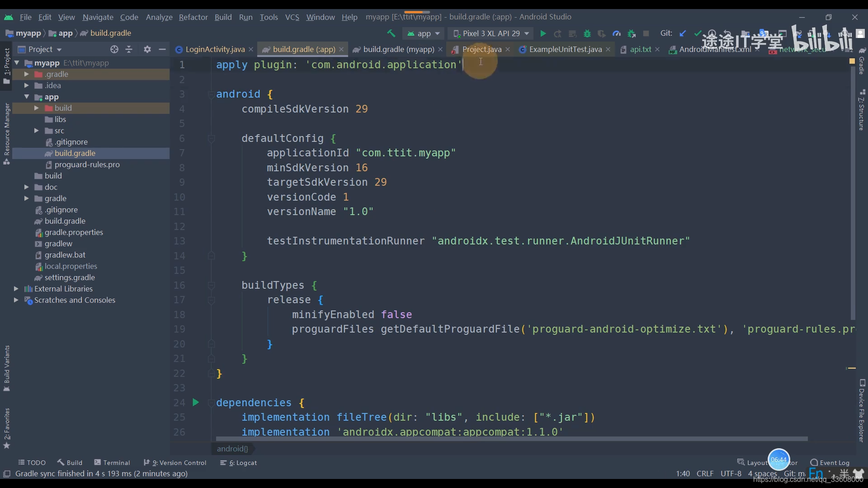Open the Analyze menu

pyautogui.click(x=159, y=17)
